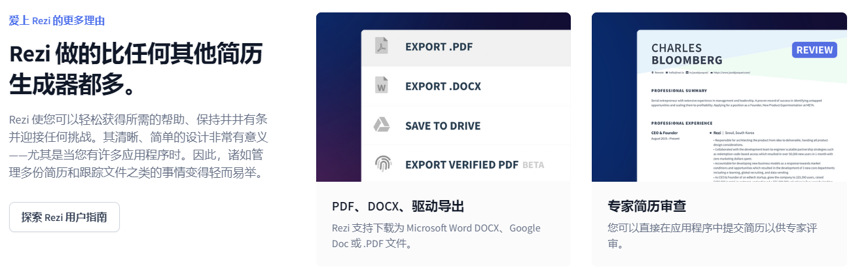Click the BETA label badge
868x270 pixels.
pos(533,165)
